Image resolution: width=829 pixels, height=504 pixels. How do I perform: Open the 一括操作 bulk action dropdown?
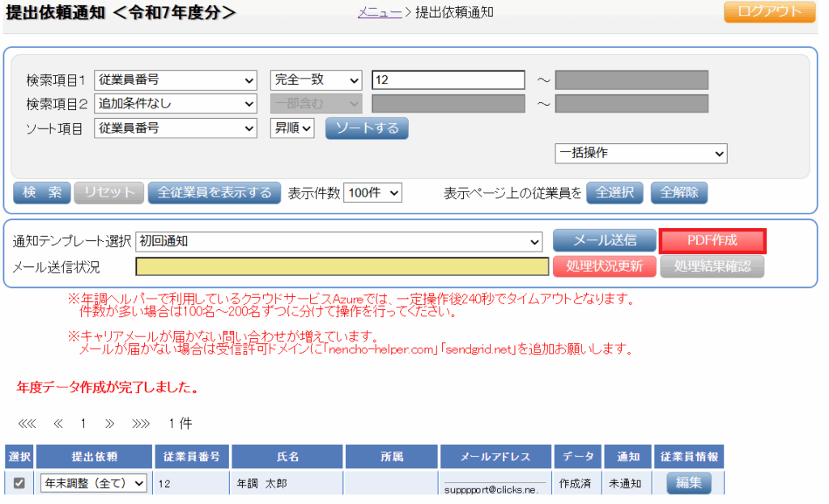640,153
